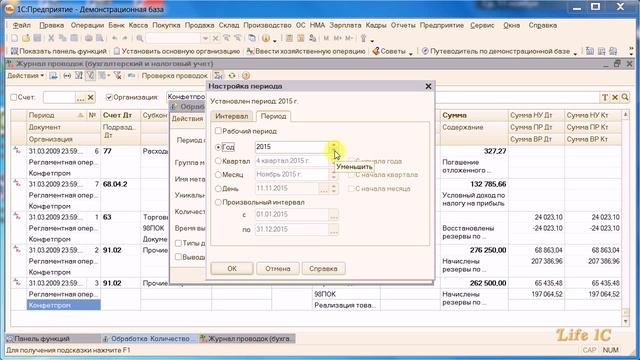Viewport: 640px width, 360px height.
Task: Open the search box dropdown arrow in main toolbar
Action: pos(205,38)
